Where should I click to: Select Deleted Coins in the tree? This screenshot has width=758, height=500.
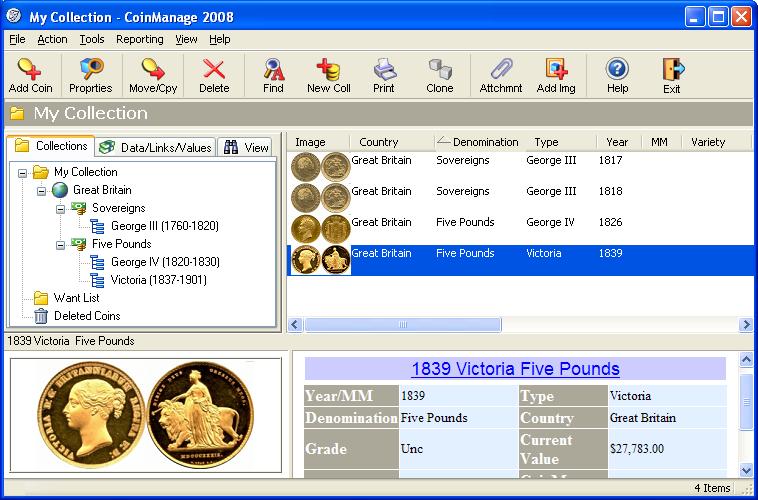click(x=87, y=316)
